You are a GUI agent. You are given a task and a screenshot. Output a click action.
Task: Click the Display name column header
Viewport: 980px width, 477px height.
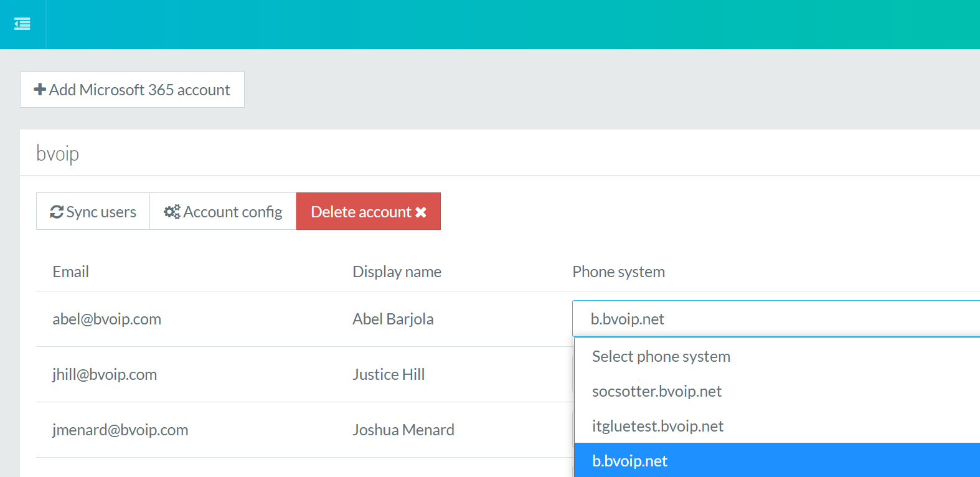tap(397, 272)
